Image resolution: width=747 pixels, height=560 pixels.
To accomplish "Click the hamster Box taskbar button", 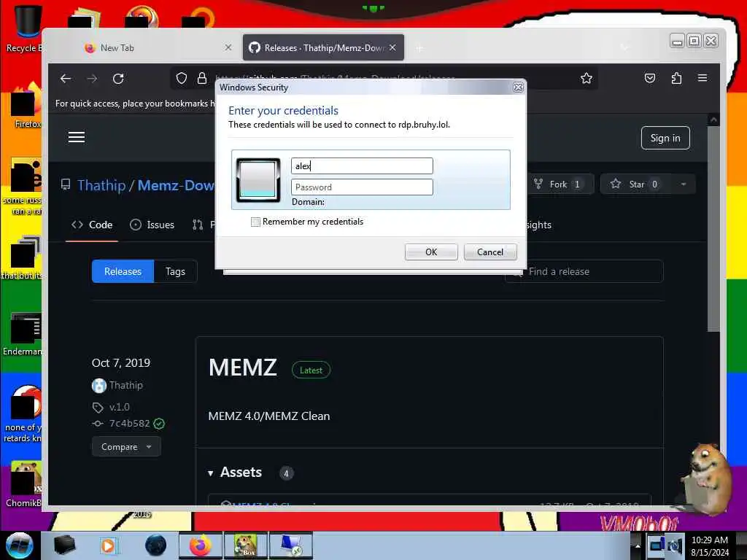I will pos(245,545).
